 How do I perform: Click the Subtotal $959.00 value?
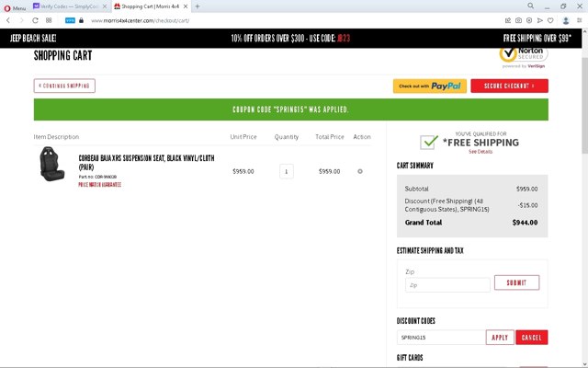click(526, 189)
